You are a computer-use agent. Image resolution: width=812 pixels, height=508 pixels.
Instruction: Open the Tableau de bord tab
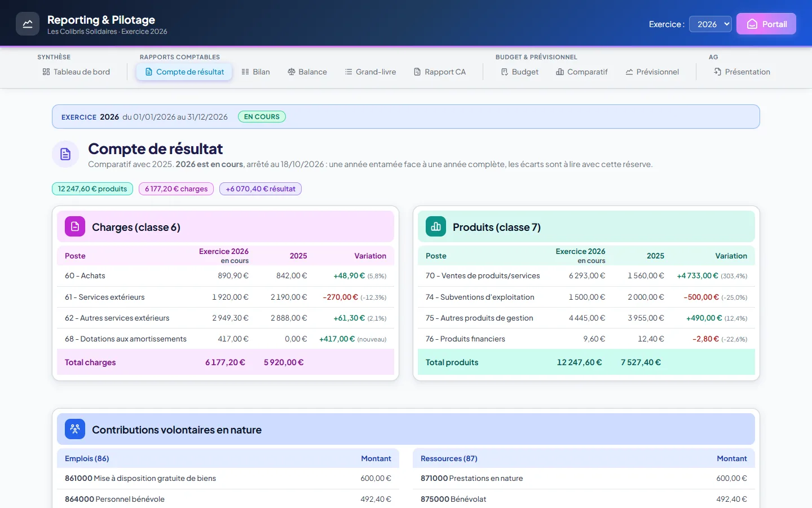coord(76,72)
